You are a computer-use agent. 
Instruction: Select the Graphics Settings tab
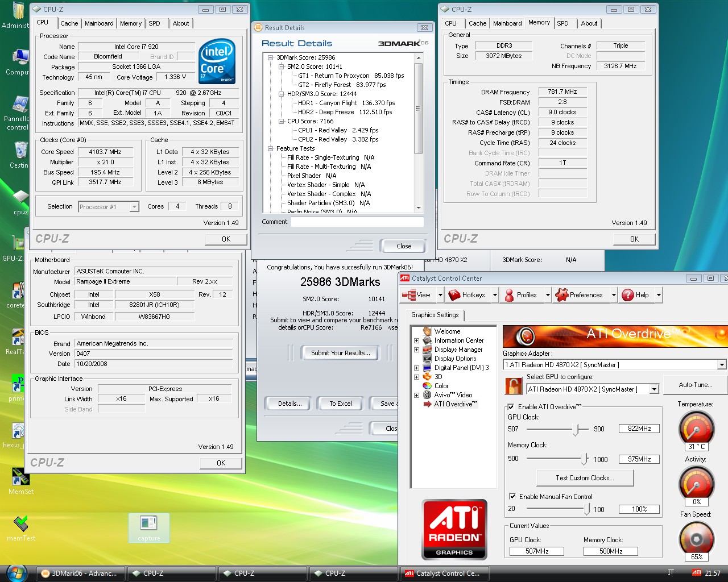[x=435, y=315]
